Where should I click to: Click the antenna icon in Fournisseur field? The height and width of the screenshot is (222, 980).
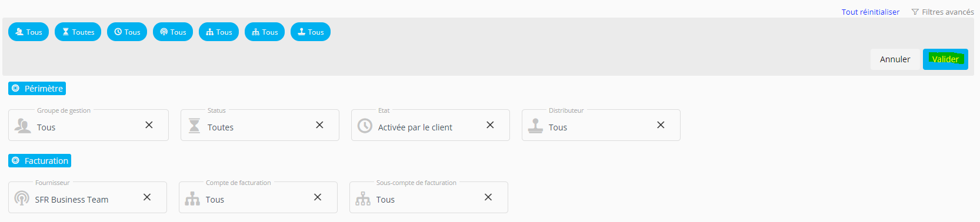[x=22, y=199]
